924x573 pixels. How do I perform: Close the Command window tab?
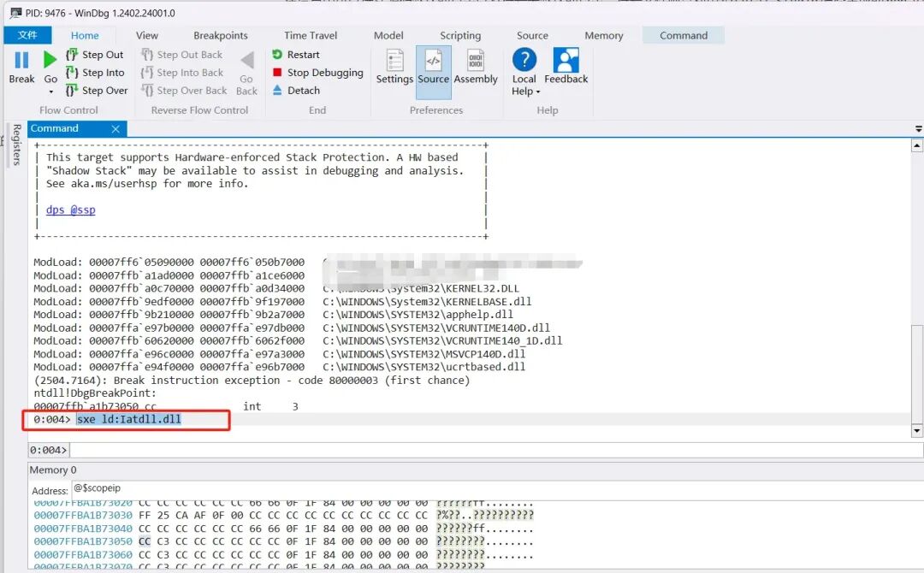click(x=116, y=129)
